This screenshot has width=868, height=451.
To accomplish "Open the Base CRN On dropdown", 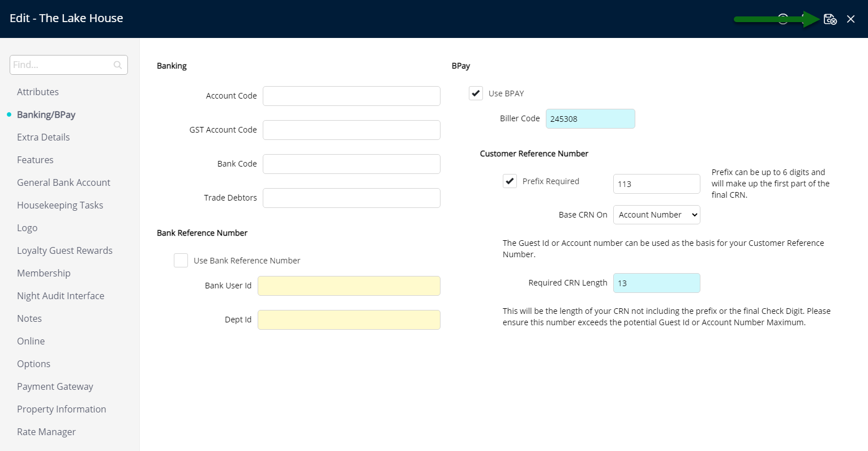I will pyautogui.click(x=656, y=215).
